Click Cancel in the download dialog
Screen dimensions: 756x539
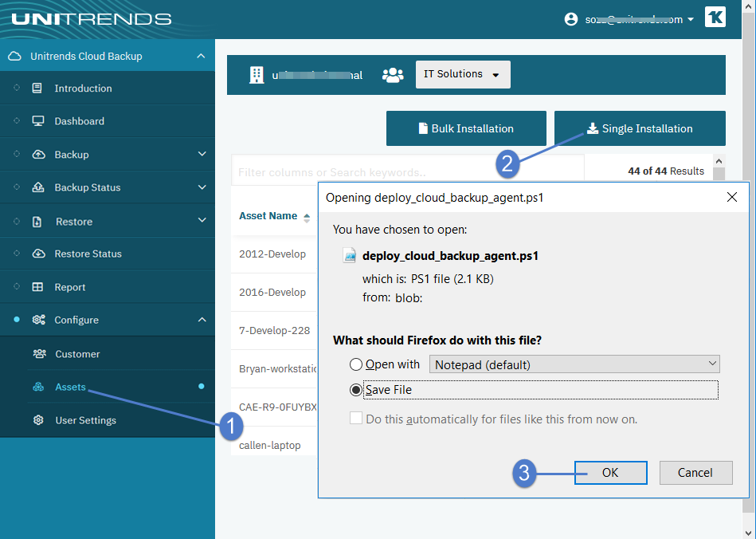coord(695,472)
